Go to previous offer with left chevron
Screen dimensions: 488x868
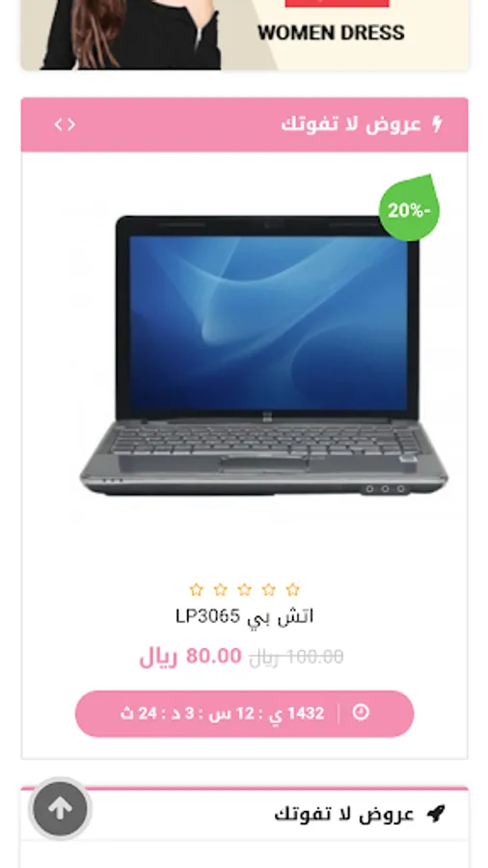point(58,125)
